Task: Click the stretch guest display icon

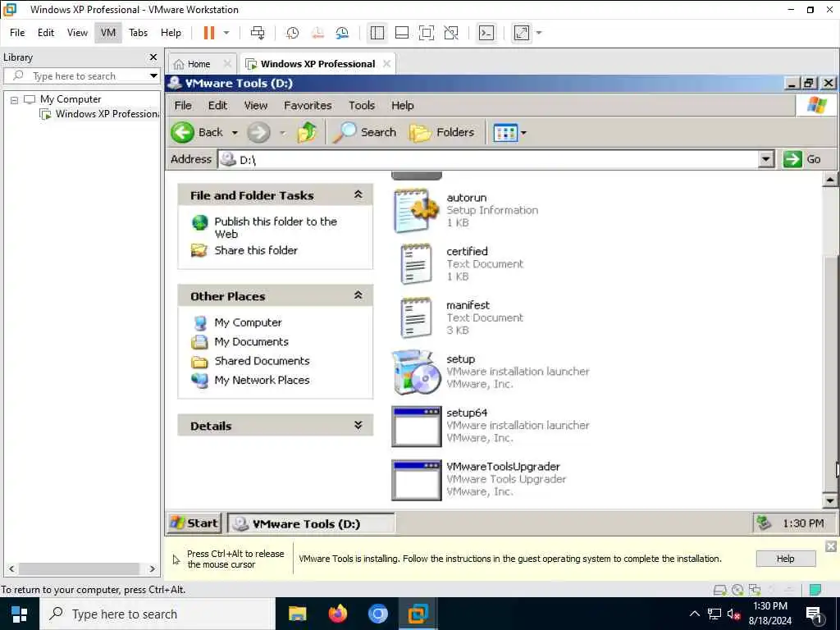Action: tap(522, 33)
